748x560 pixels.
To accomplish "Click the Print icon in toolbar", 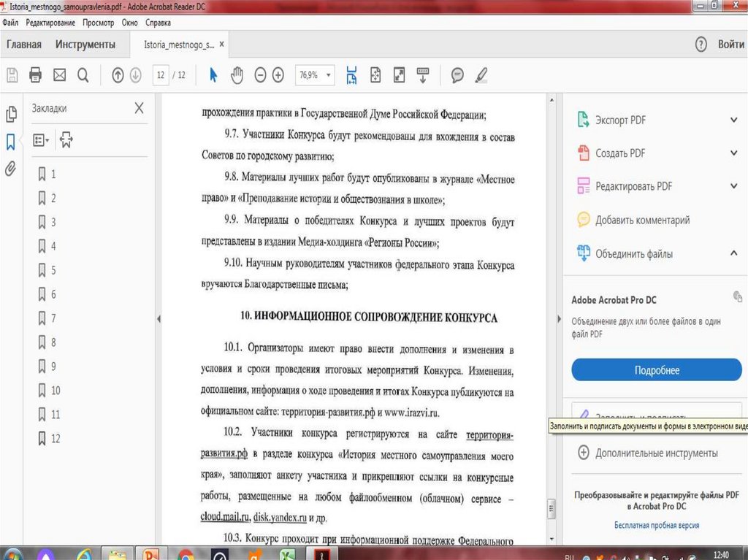I will [35, 74].
